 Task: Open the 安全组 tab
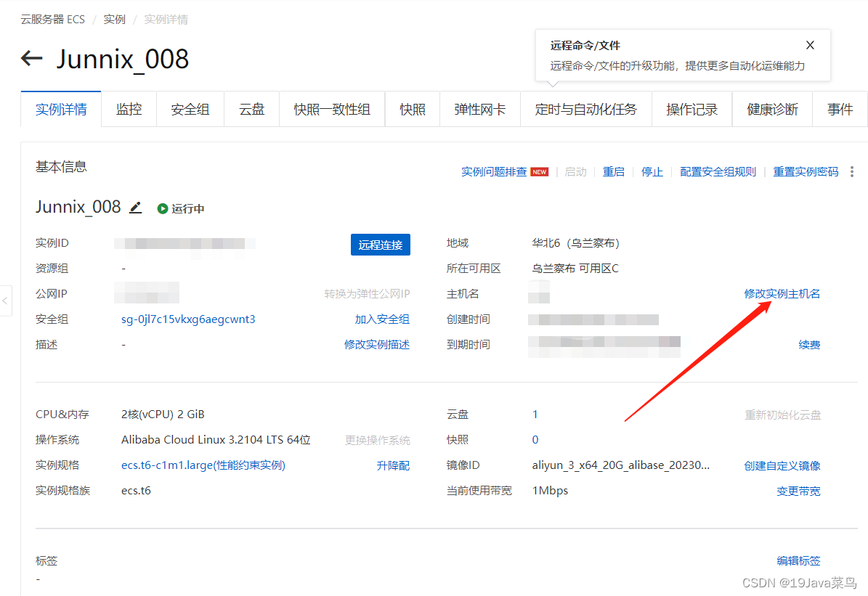point(190,109)
